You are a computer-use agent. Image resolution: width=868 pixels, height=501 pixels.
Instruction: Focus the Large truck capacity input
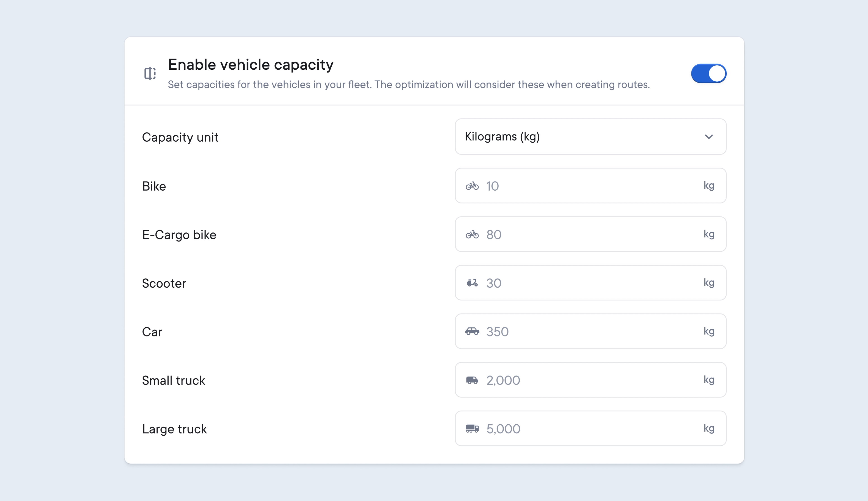(x=590, y=428)
